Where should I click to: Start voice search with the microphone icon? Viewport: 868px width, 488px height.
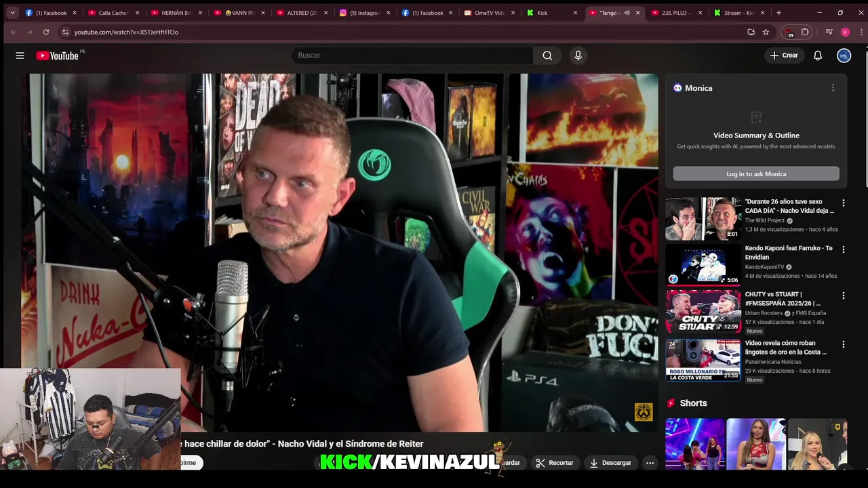(x=578, y=56)
